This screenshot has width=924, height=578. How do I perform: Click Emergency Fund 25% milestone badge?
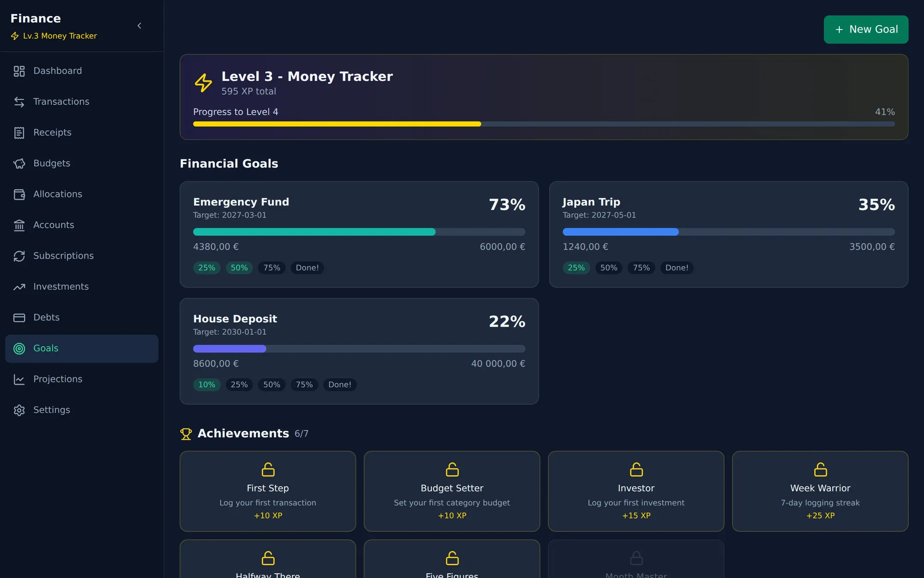207,268
